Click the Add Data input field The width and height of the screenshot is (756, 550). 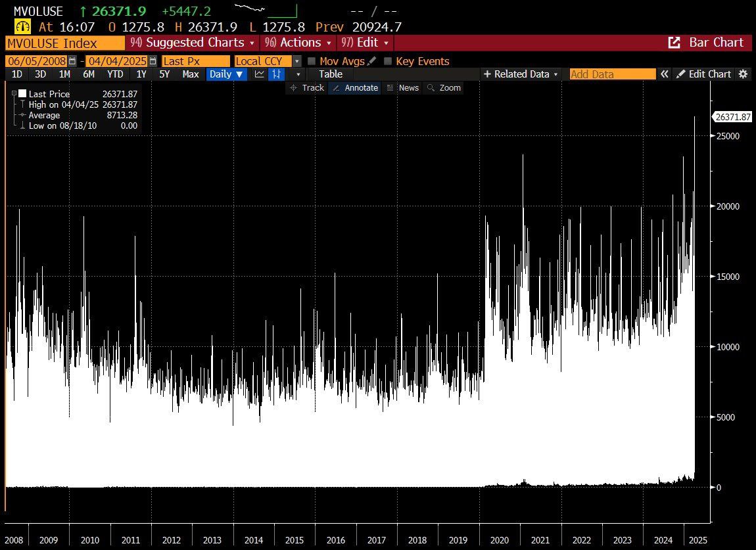tap(612, 74)
